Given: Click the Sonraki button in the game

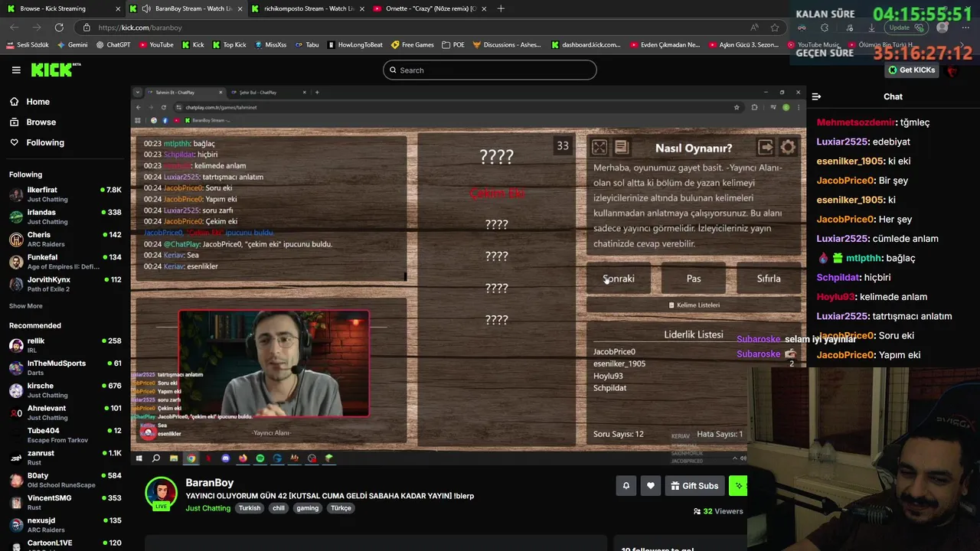Looking at the screenshot, I should point(619,279).
